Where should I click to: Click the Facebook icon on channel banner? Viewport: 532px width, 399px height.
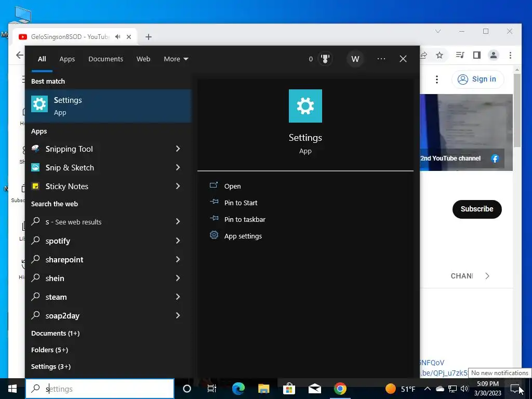tap(495, 158)
